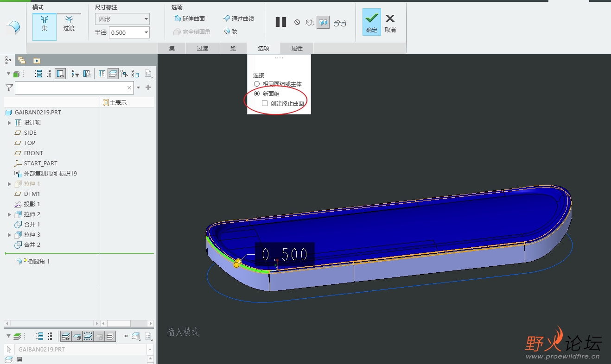Click the tree column settings icon

click(x=87, y=74)
